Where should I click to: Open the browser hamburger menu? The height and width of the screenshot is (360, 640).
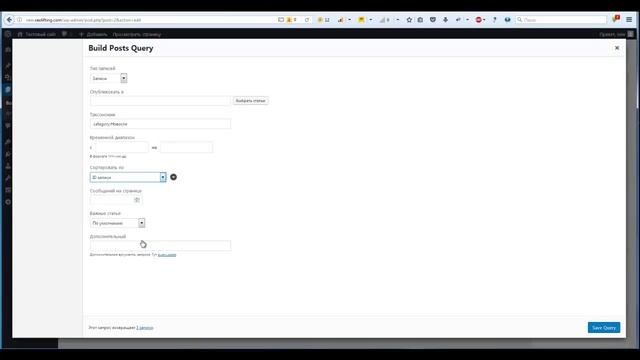[x=629, y=20]
